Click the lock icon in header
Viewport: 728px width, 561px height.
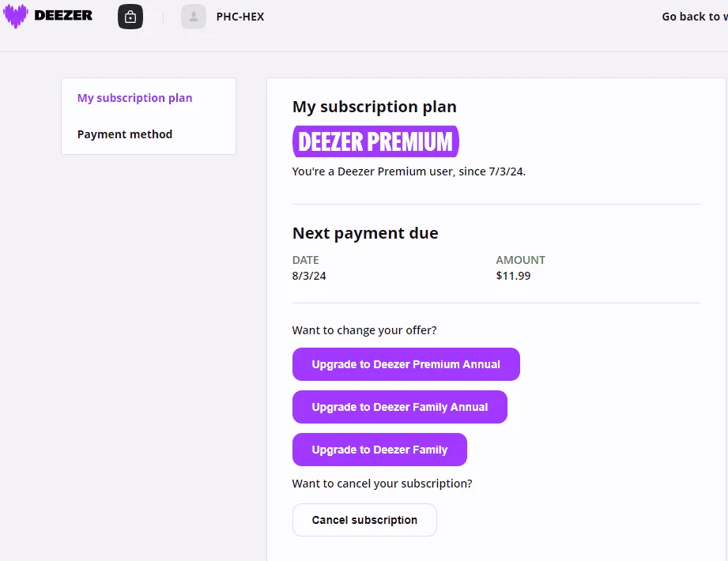coord(130,17)
